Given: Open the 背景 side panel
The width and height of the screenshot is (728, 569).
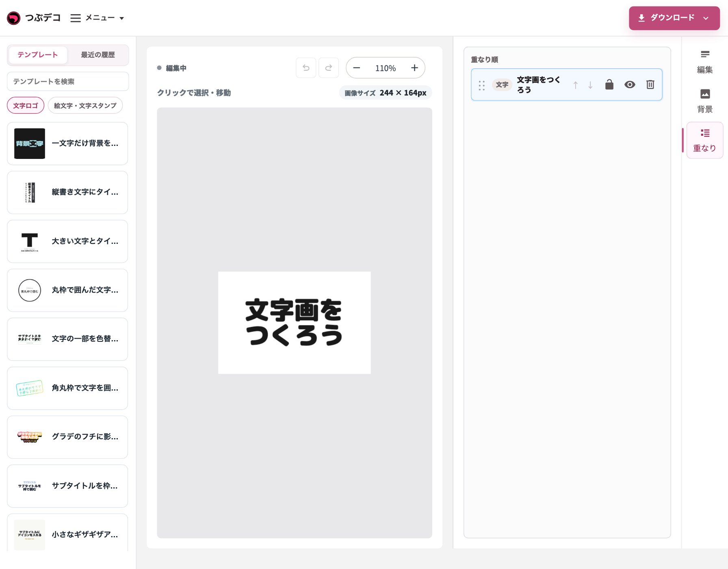Looking at the screenshot, I should coord(705,101).
